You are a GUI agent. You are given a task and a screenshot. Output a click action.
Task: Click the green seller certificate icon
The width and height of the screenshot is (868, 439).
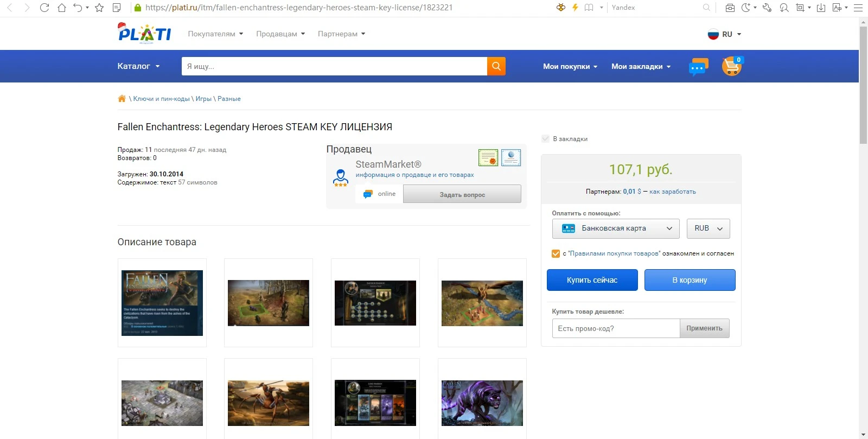pos(488,157)
